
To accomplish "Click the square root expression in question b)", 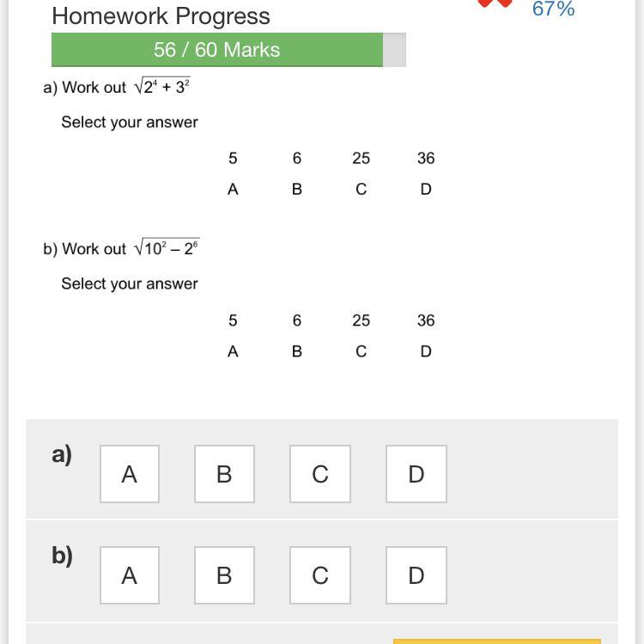I will tap(167, 247).
